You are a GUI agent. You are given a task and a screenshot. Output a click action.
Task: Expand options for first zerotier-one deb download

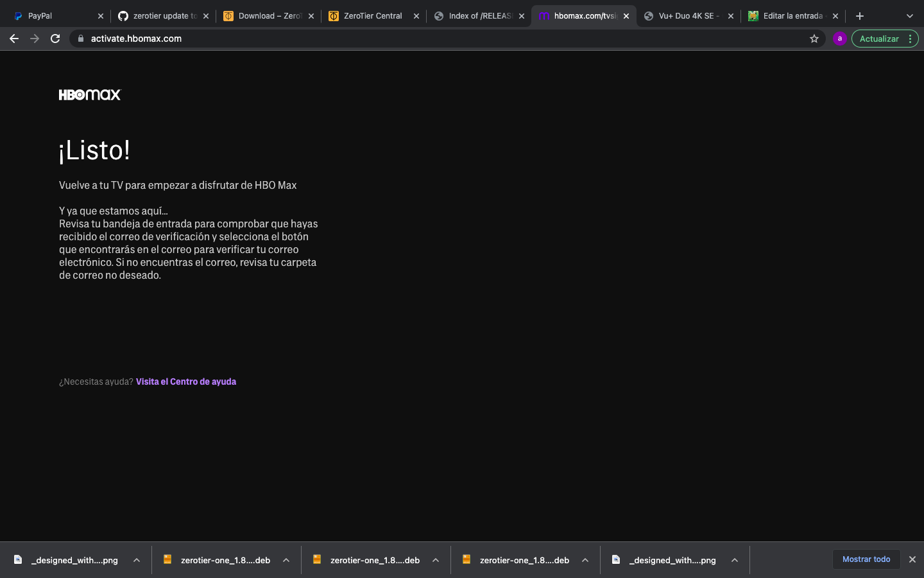[x=286, y=560]
